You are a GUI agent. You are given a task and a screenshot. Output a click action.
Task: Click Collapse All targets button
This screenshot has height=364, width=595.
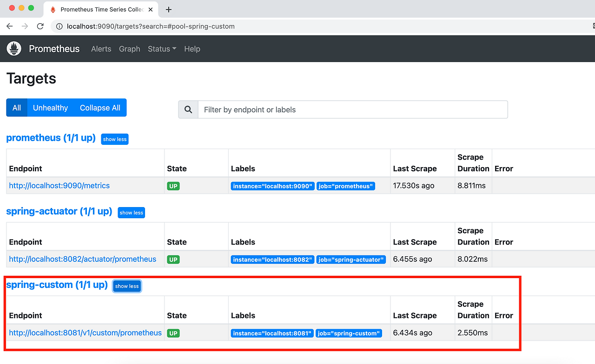click(100, 108)
